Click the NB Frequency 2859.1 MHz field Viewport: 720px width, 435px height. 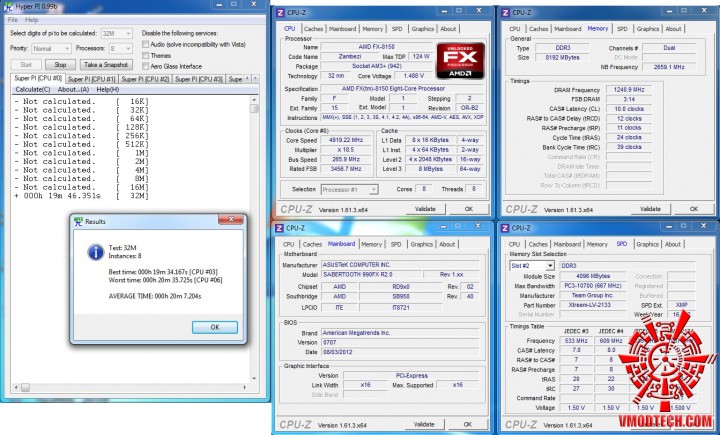[x=669, y=67]
